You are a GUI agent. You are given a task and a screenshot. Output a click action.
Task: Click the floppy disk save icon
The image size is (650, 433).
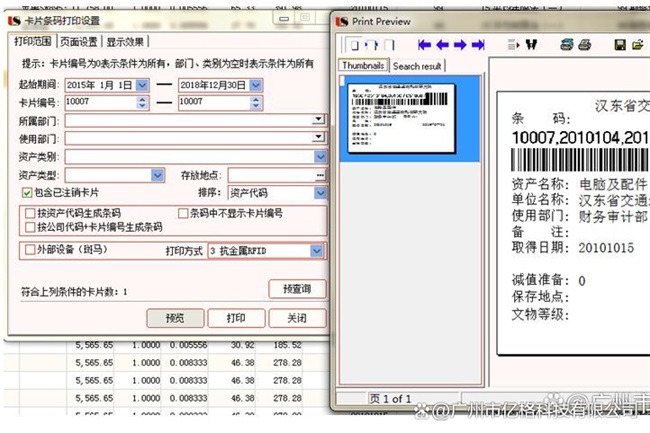click(621, 45)
